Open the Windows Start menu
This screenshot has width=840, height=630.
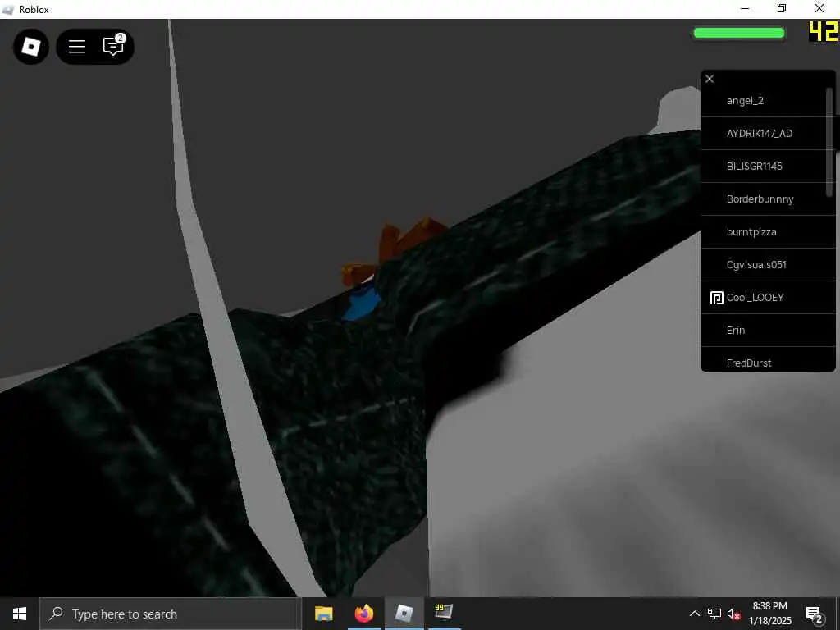coord(20,614)
